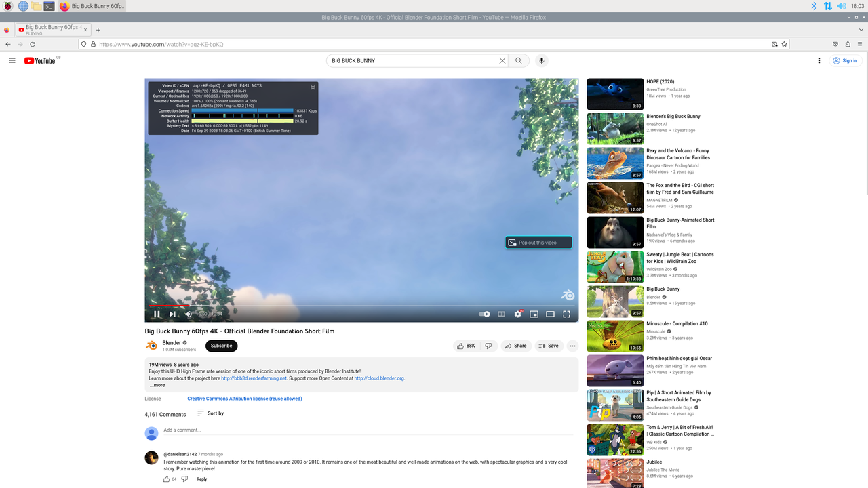Search with voice microphone button
Viewport: 868px width, 488px height.
tap(541, 60)
